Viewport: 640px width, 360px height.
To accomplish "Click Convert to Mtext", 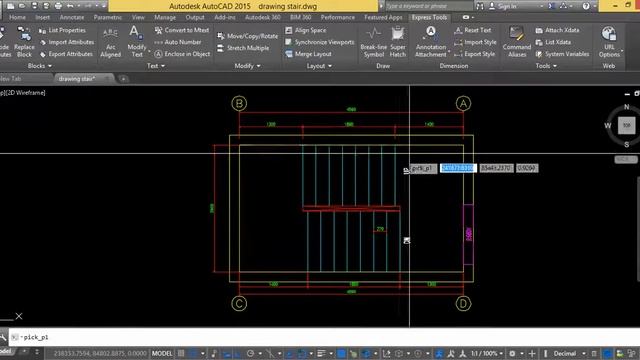I will click(182, 30).
